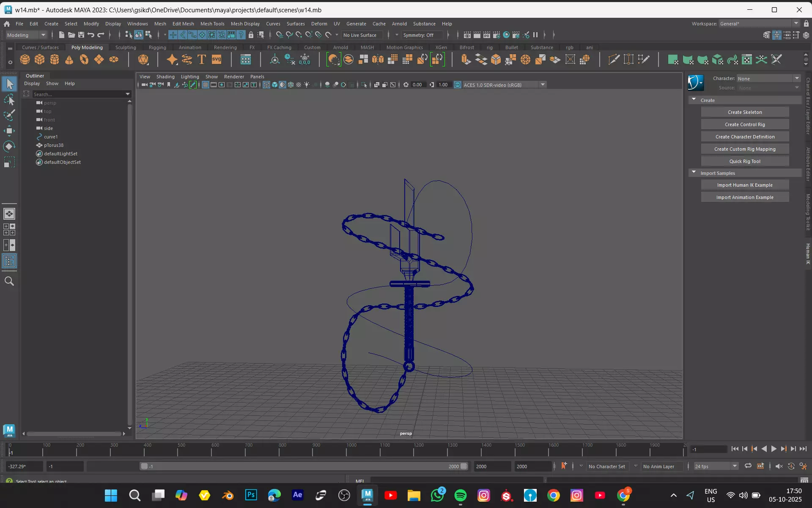Switch to the Rigging shelf tab

tap(157, 47)
